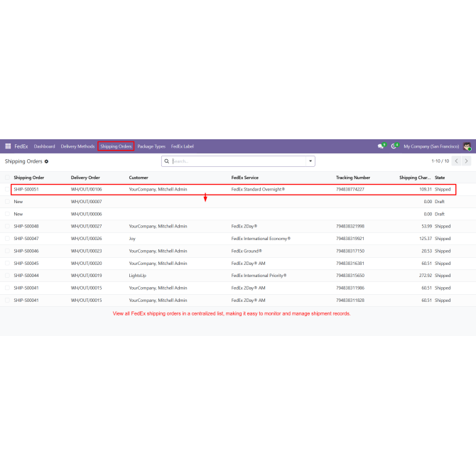
Task: Click the Shipping Orders gear icon
Action: 46,161
